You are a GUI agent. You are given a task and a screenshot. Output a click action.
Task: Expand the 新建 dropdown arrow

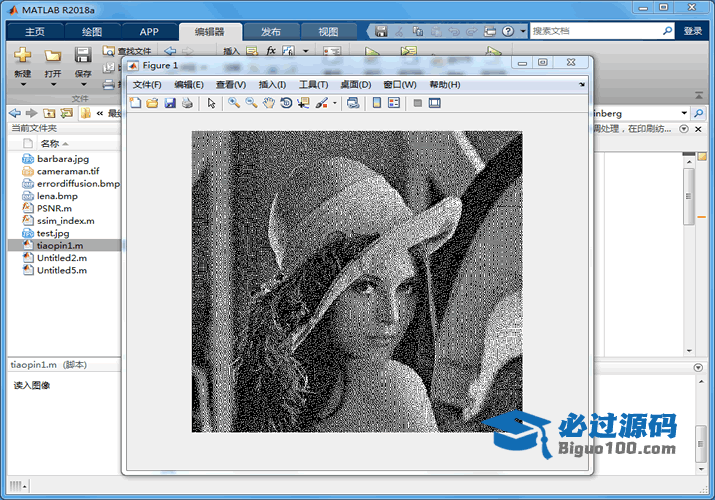click(23, 84)
